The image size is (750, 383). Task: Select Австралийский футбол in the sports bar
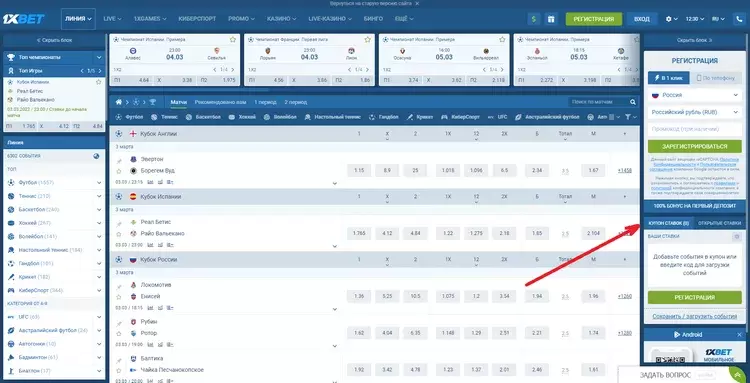pyautogui.click(x=547, y=117)
